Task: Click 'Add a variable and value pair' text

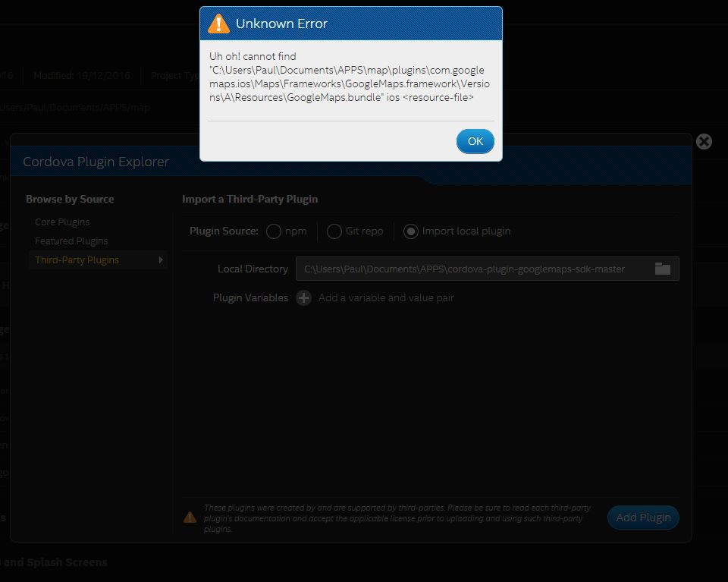Action: click(386, 298)
